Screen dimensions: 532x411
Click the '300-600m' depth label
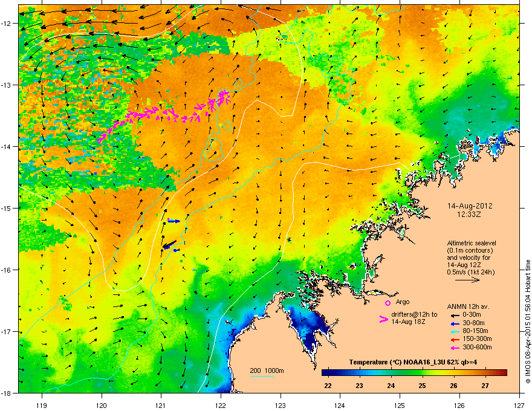tap(477, 347)
